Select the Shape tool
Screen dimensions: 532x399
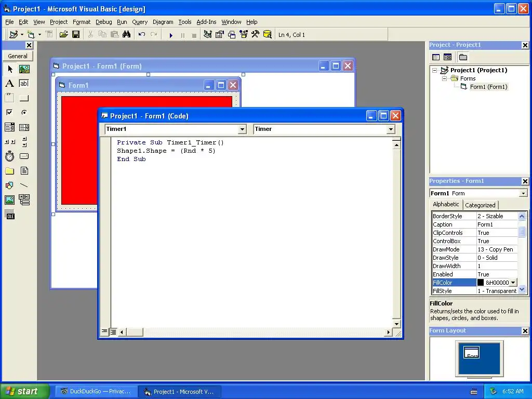(10, 185)
